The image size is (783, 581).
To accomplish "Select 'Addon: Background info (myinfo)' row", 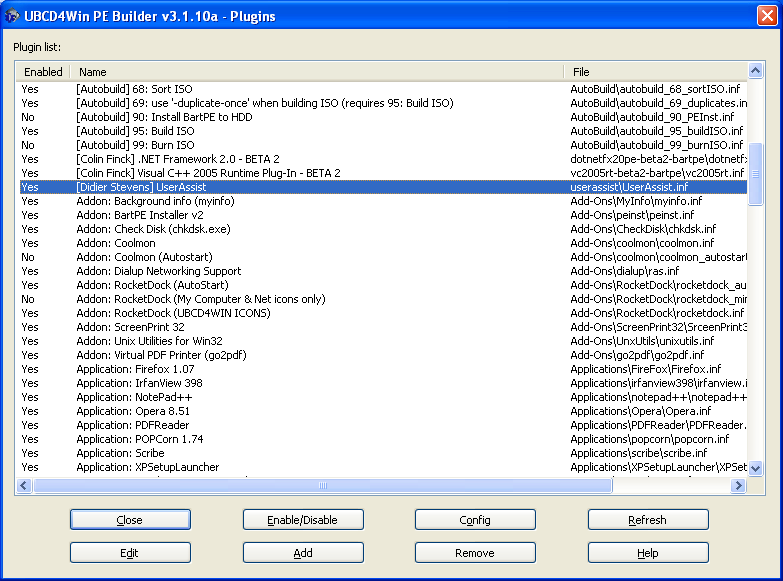I will pyautogui.click(x=383, y=201).
